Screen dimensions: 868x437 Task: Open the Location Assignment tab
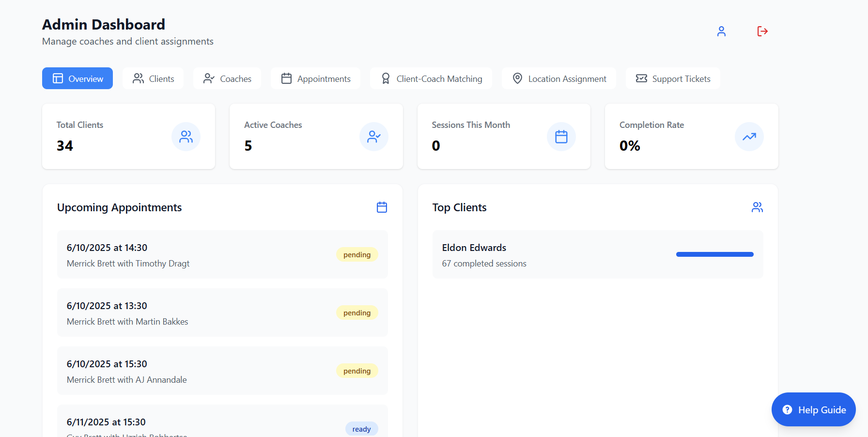click(x=559, y=78)
